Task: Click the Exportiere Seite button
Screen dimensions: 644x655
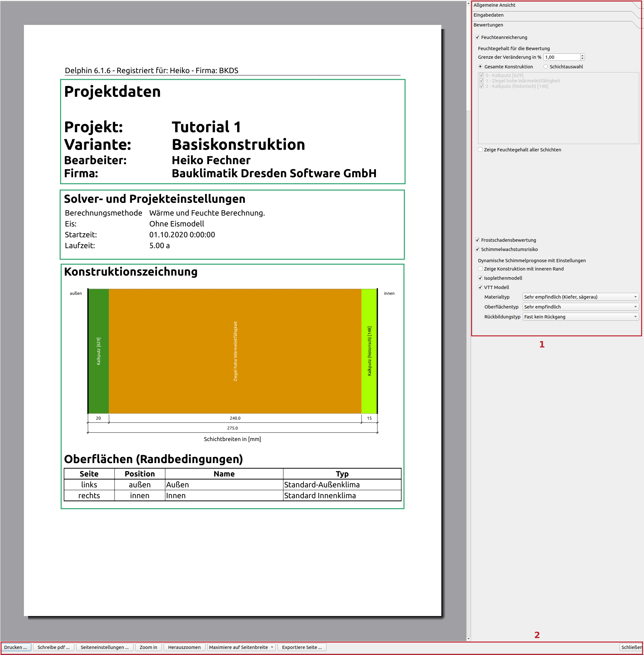Action: [x=302, y=647]
